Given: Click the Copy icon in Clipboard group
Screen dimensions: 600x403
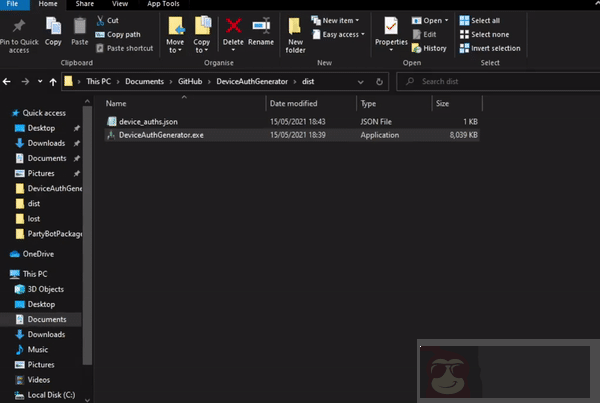Looking at the screenshot, I should (53, 27).
